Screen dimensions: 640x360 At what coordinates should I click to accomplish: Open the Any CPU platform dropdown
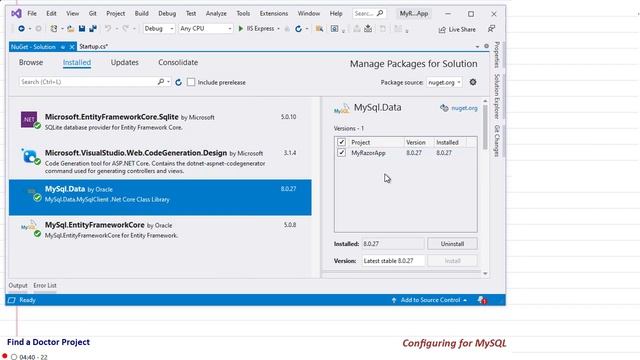click(206, 29)
